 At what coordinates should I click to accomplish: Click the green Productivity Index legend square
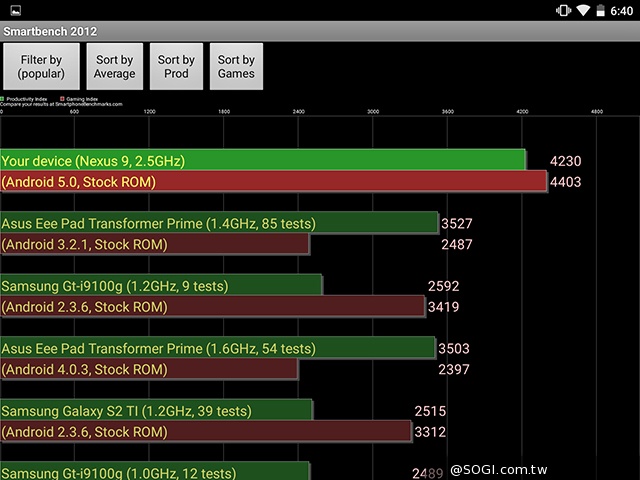pyautogui.click(x=4, y=98)
